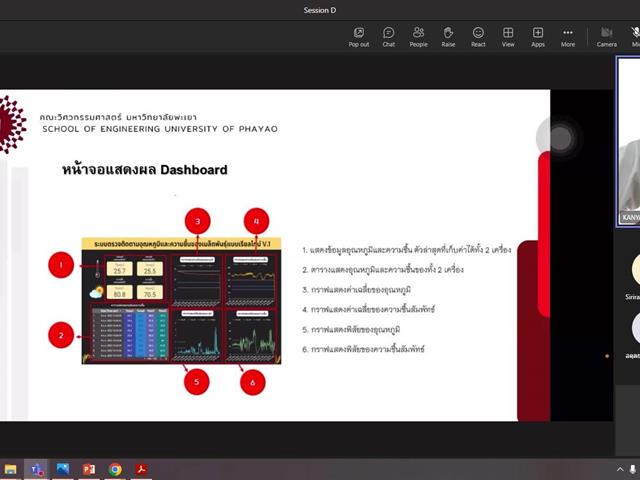Open the Apps panel in Teams
640x480 pixels.
click(538, 37)
